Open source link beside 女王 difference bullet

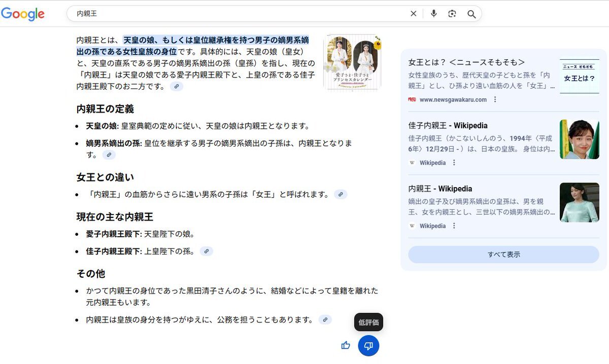click(x=341, y=194)
